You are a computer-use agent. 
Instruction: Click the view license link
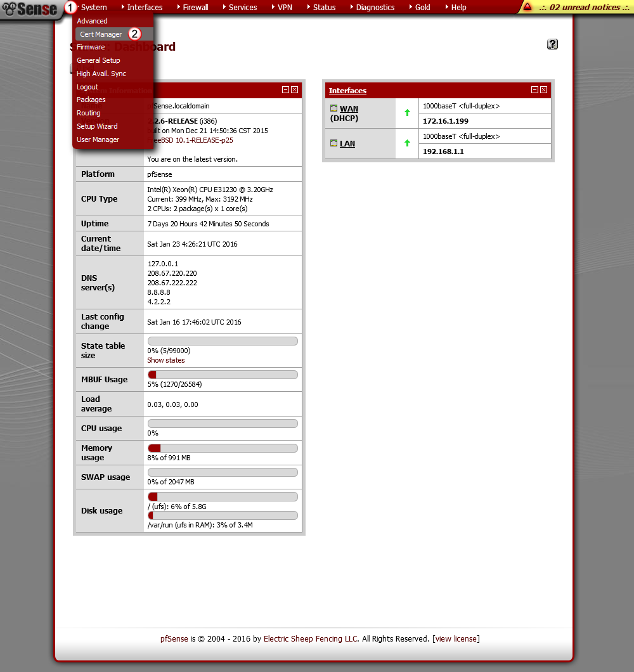(x=456, y=638)
